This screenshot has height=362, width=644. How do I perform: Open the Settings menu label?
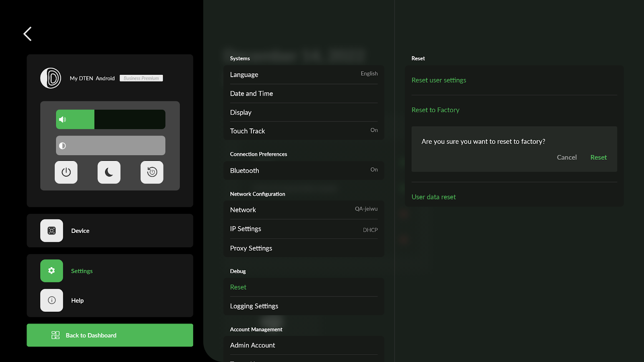[x=82, y=271]
